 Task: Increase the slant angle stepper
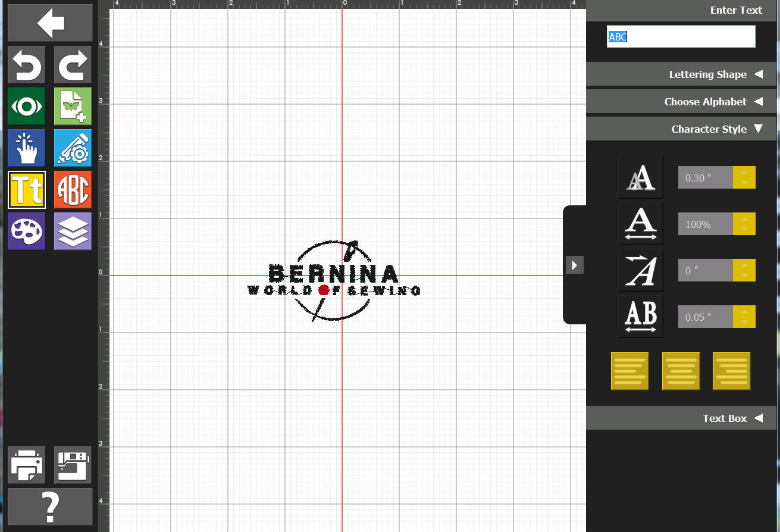point(744,265)
